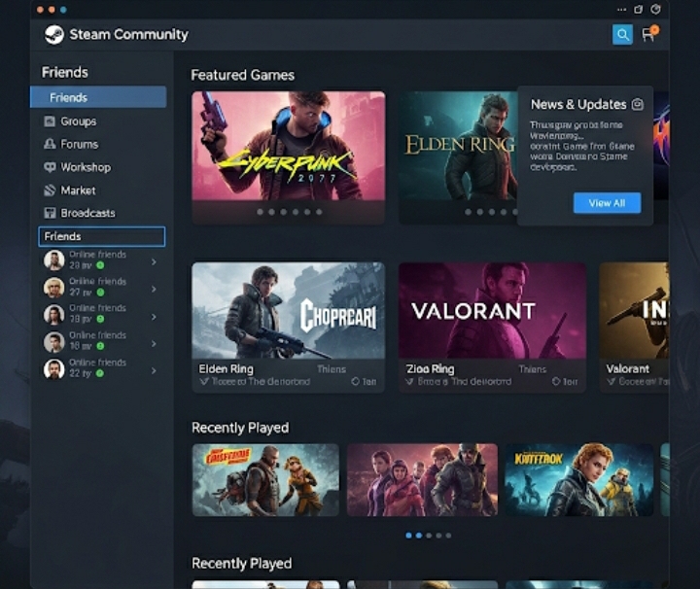Screen dimensions: 700x589
Task: Click the Groups sidebar icon
Action: (51, 121)
